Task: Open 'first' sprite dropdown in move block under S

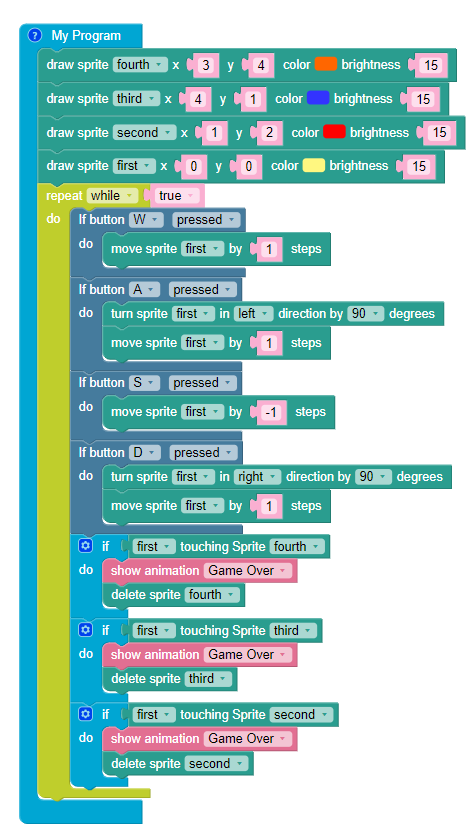Action: 202,412
